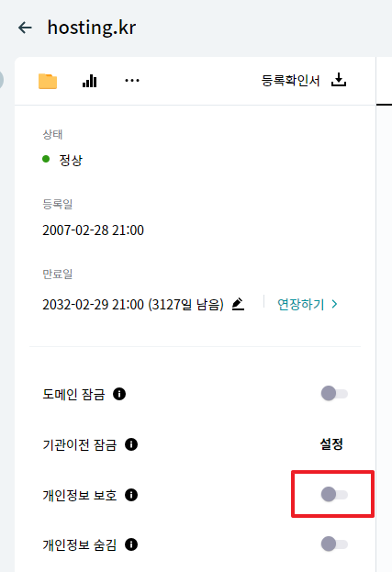Click the 등록확인서 label
Screen dimensions: 392x572
click(x=291, y=80)
